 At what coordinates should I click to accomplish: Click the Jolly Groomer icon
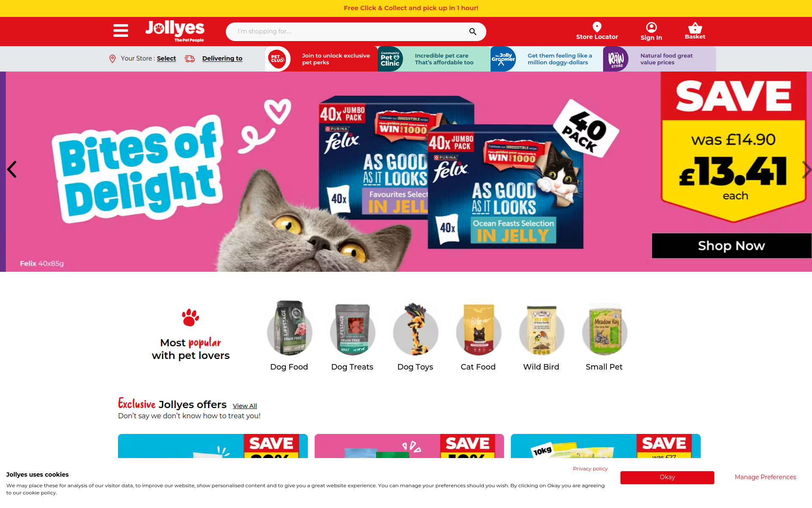(x=503, y=59)
